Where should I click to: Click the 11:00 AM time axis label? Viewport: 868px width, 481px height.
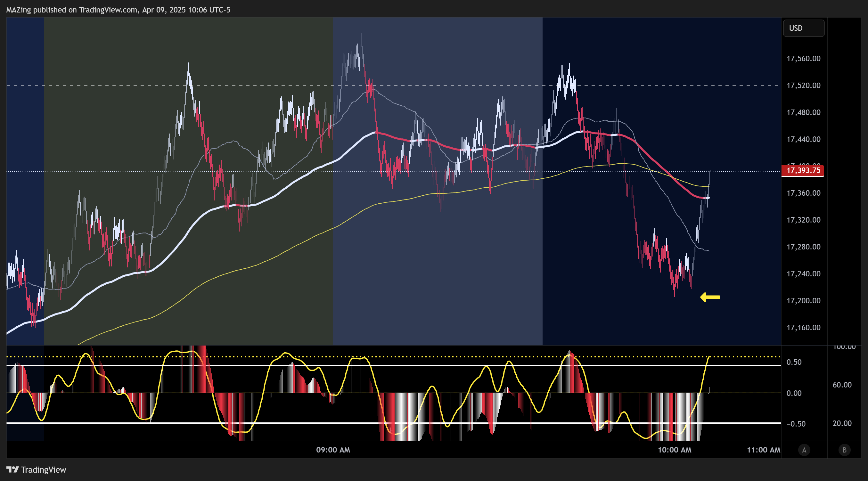pos(764,450)
